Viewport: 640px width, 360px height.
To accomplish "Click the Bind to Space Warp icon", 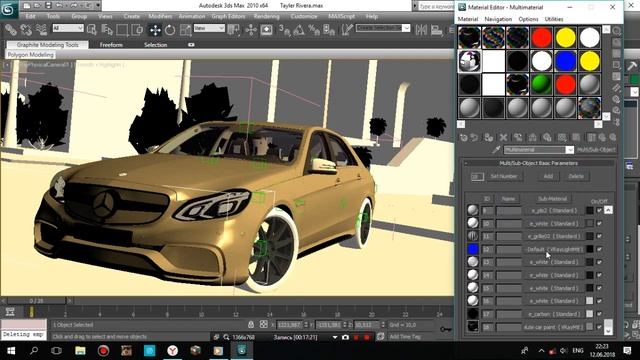I will point(41,30).
